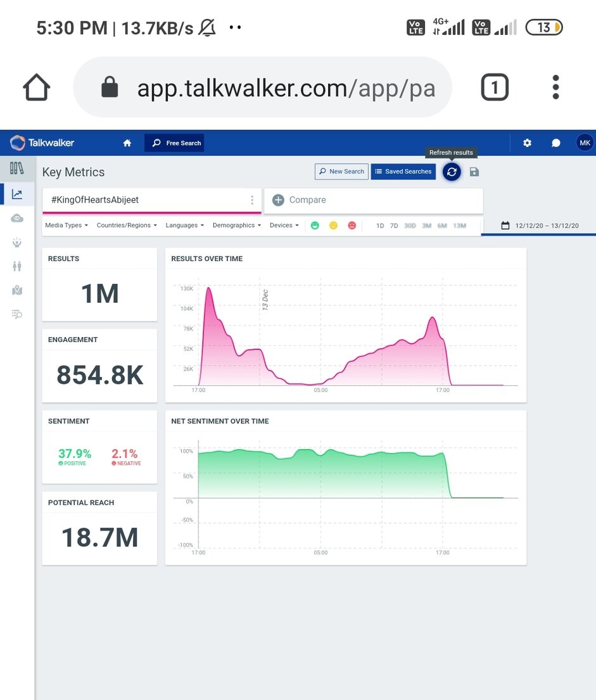The image size is (596, 700).
Task: Select the world map sidebar icon
Action: pyautogui.click(x=17, y=291)
